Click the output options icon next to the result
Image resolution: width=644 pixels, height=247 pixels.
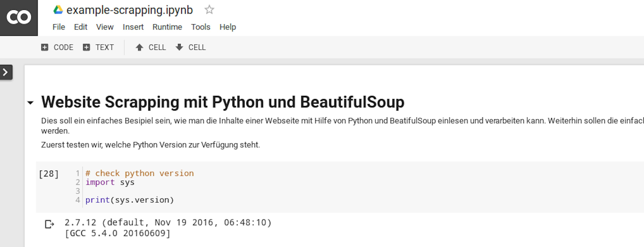pos(49,224)
